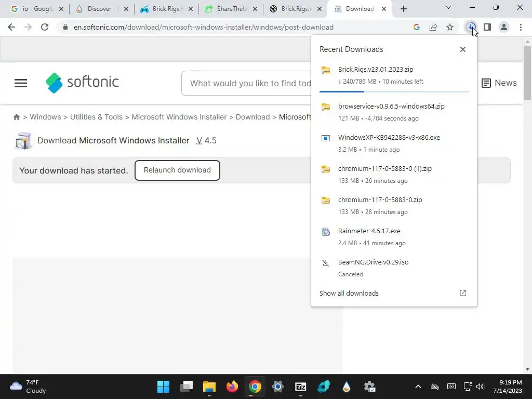Open tab search dropdown chevron
The height and width of the screenshot is (399, 532).
pos(448,7)
